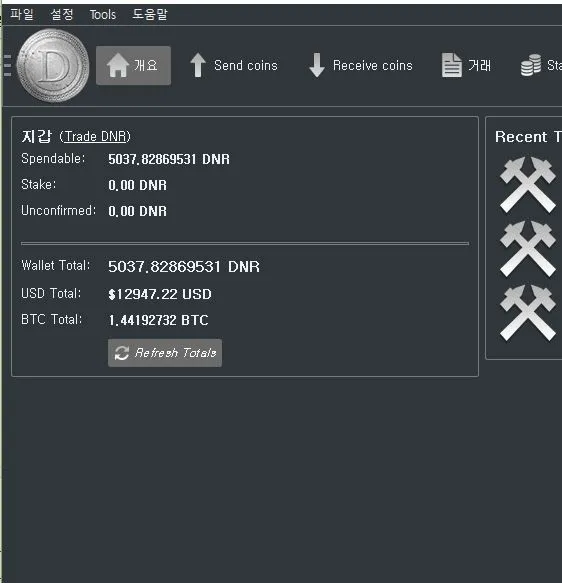Click the toolbar drag handle at left edge
Image resolution: width=562 pixels, height=583 pixels.
point(7,65)
